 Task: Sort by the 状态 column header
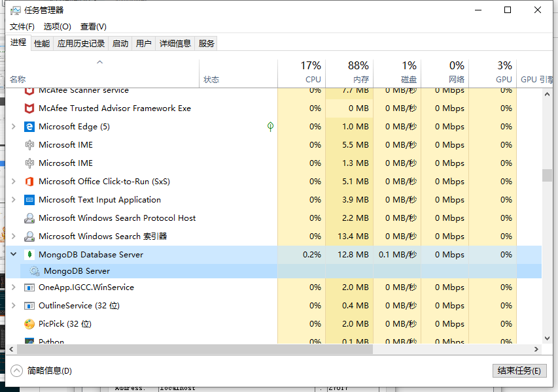click(238, 73)
